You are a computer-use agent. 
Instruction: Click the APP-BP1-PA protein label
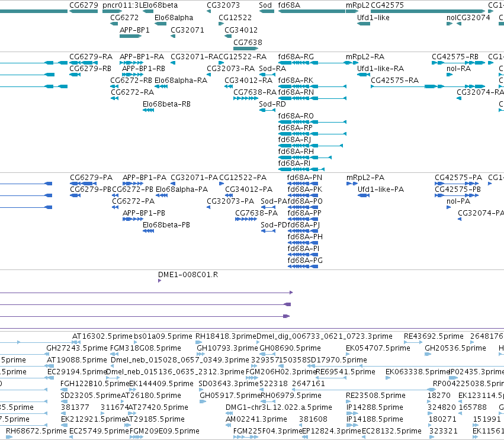[x=145, y=178]
